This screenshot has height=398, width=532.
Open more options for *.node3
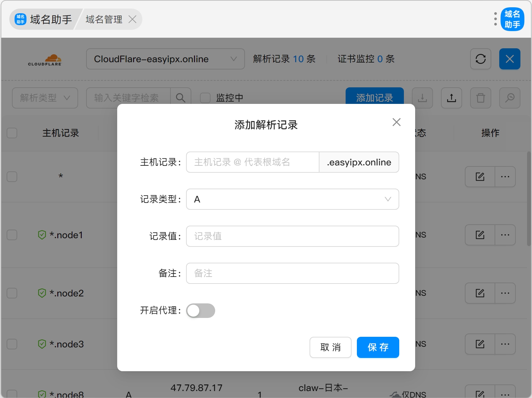click(505, 344)
